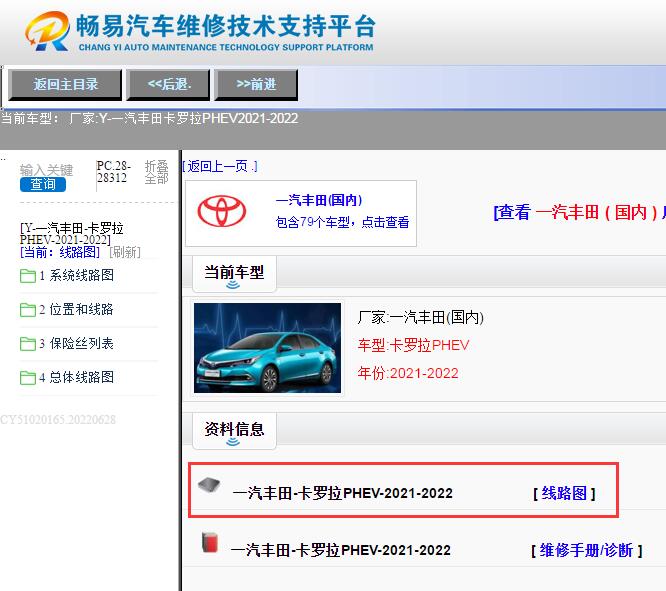Select the 资料信息 tab
666x591 pixels.
pyautogui.click(x=234, y=430)
